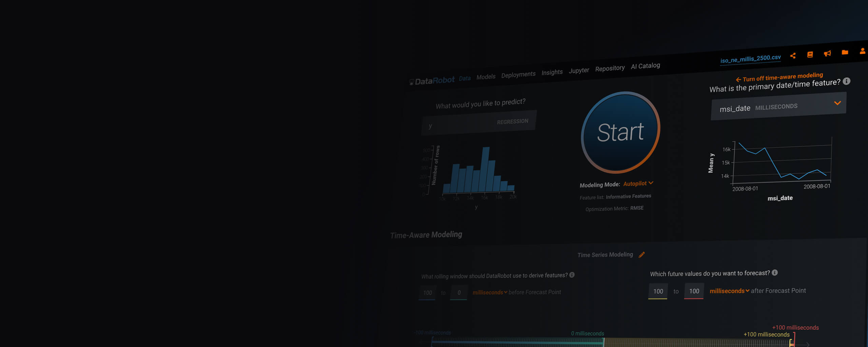Open the Insights tab
The height and width of the screenshot is (347, 868).
coord(552,72)
